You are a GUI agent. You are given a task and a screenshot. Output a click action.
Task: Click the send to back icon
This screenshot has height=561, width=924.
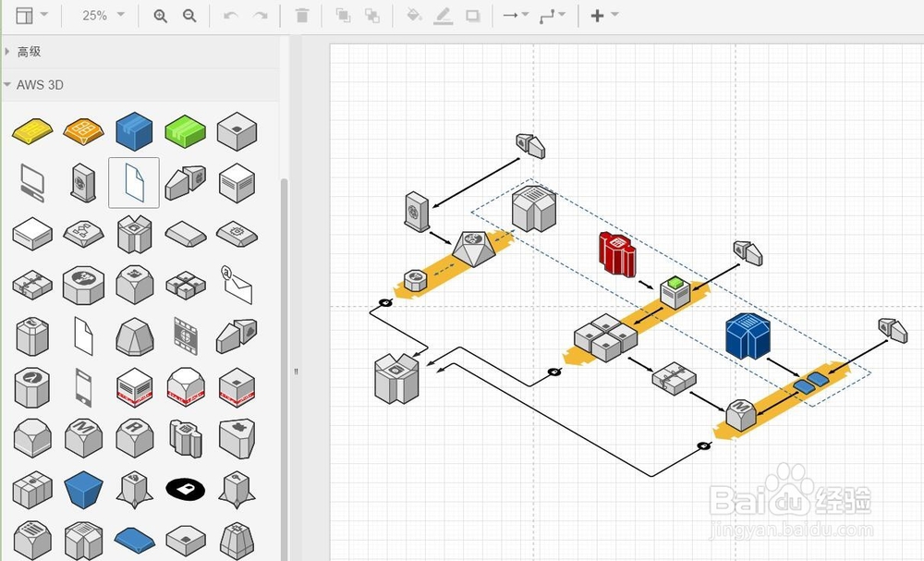371,16
